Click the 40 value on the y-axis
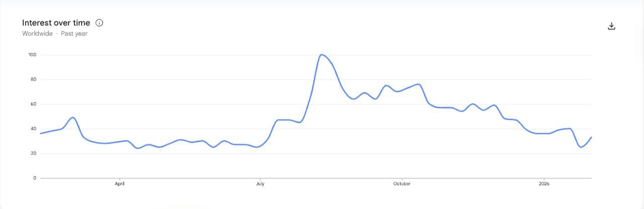The height and width of the screenshot is (209, 644). click(x=34, y=129)
